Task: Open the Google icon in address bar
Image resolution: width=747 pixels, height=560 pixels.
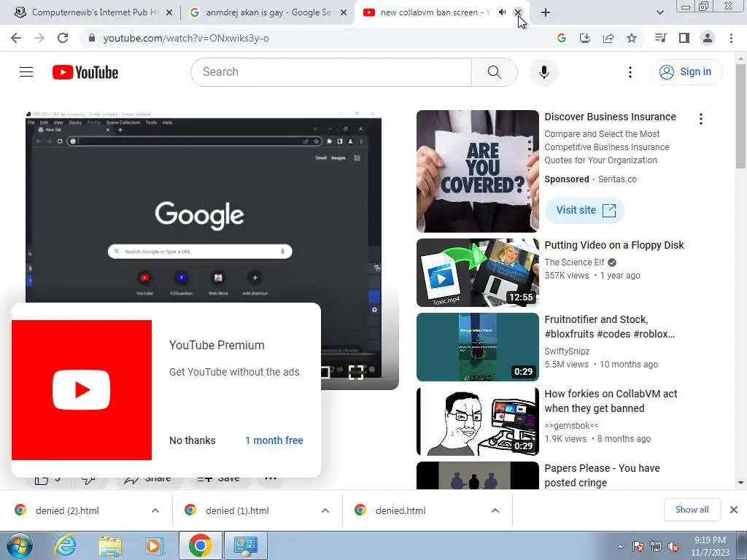Action: pyautogui.click(x=562, y=38)
